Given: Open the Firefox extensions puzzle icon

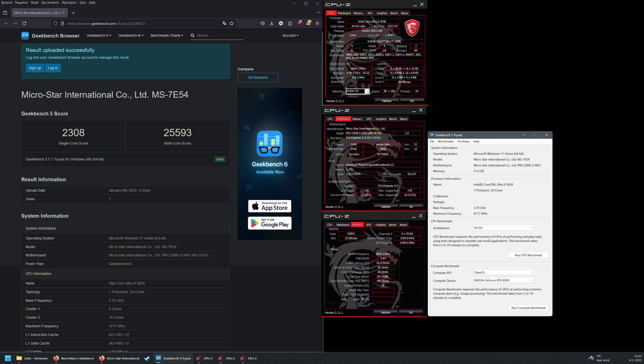Looking at the screenshot, I should pyautogui.click(x=290, y=23).
